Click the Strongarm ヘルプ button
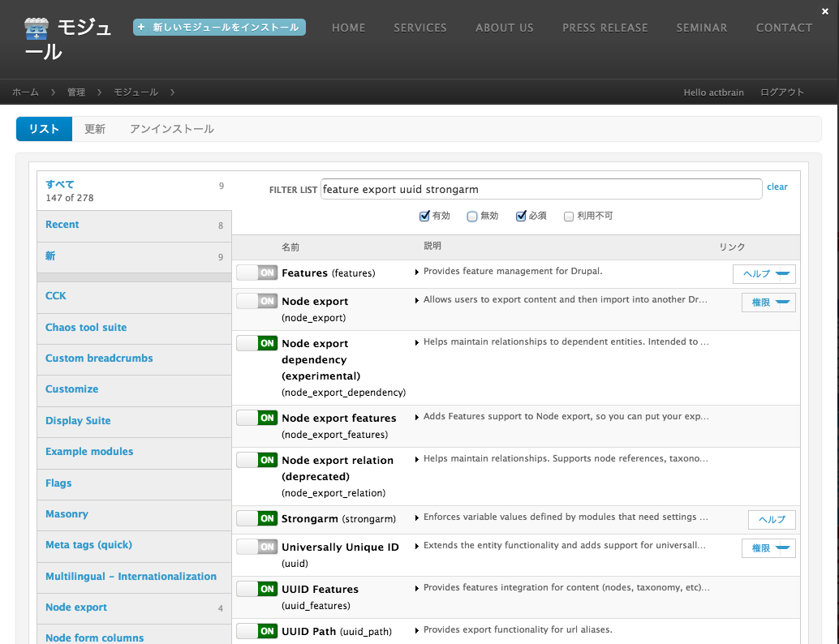The image size is (839, 644). click(771, 520)
